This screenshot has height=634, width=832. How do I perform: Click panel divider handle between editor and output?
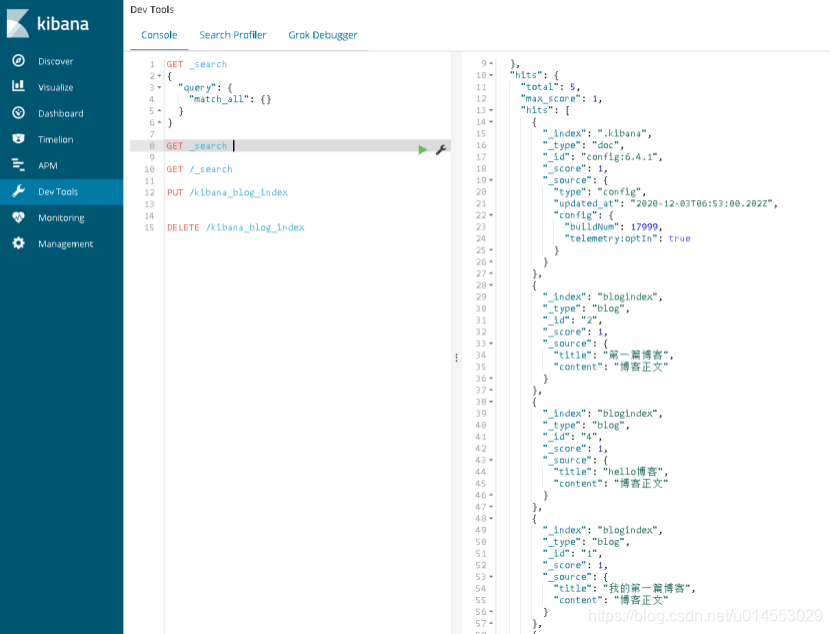(456, 358)
